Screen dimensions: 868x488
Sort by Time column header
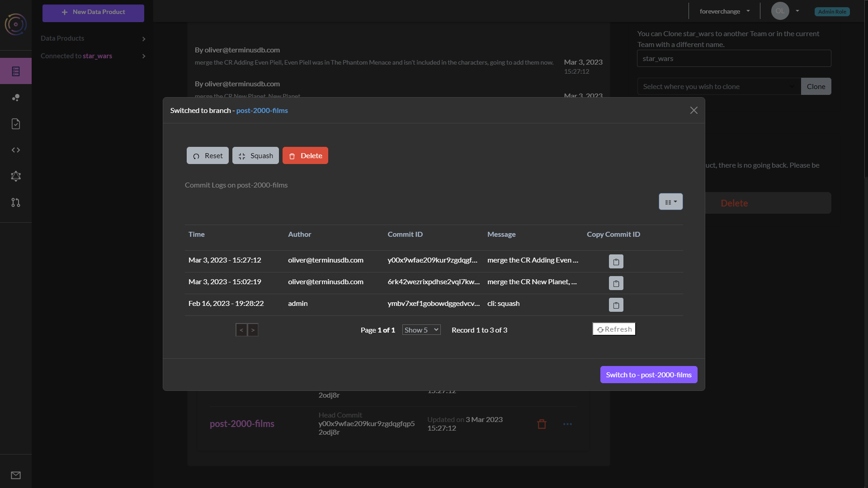coord(196,234)
